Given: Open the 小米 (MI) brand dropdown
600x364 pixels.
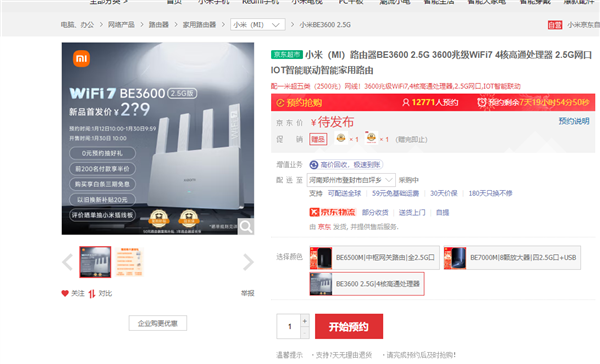Looking at the screenshot, I should [x=258, y=25].
